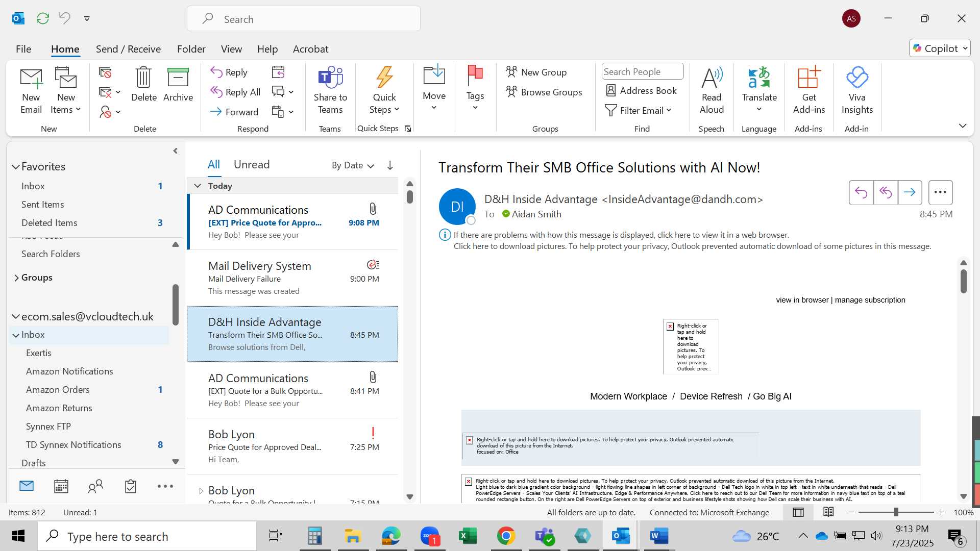Show only Unread messages

(252, 164)
